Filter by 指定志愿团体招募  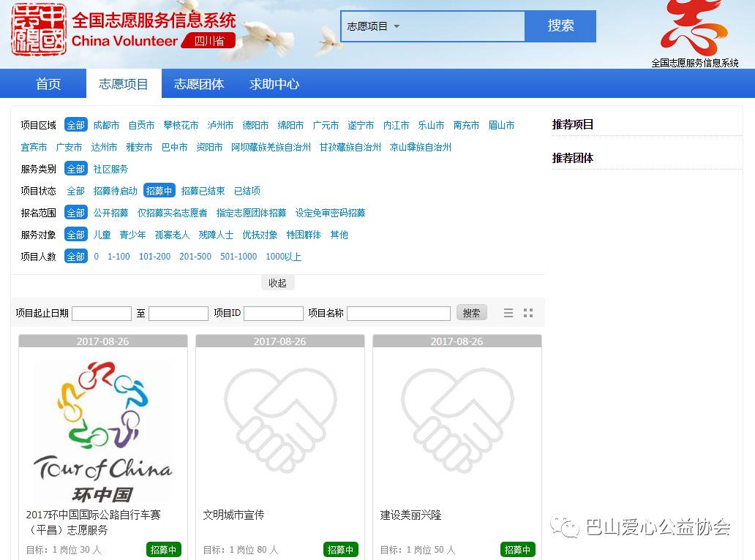tap(252, 213)
